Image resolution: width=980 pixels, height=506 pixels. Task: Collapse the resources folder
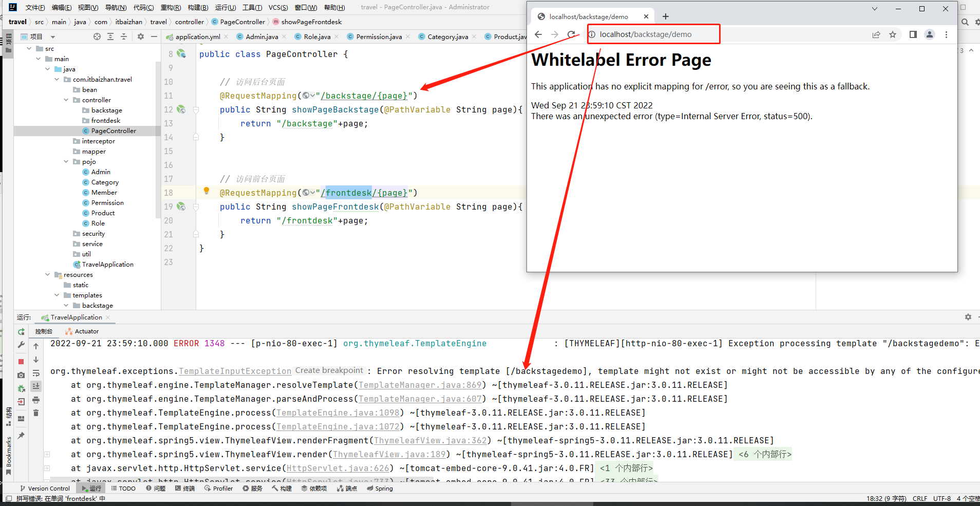pos(47,275)
